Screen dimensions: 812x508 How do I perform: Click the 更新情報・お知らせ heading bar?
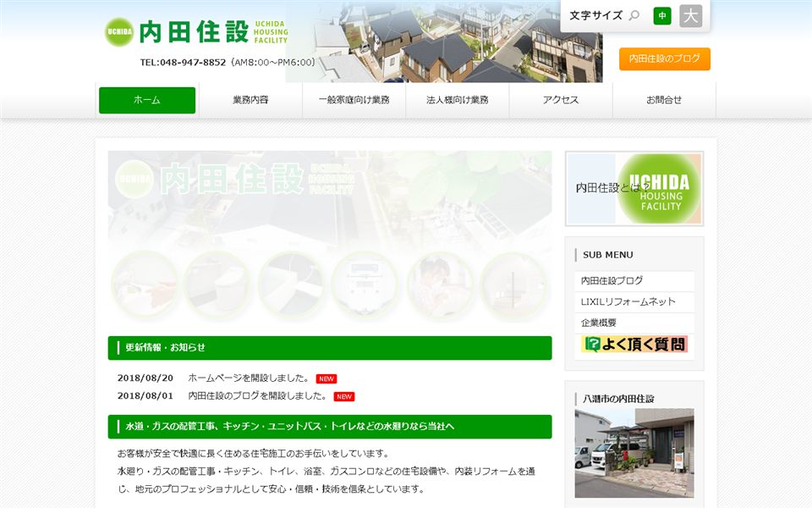330,348
